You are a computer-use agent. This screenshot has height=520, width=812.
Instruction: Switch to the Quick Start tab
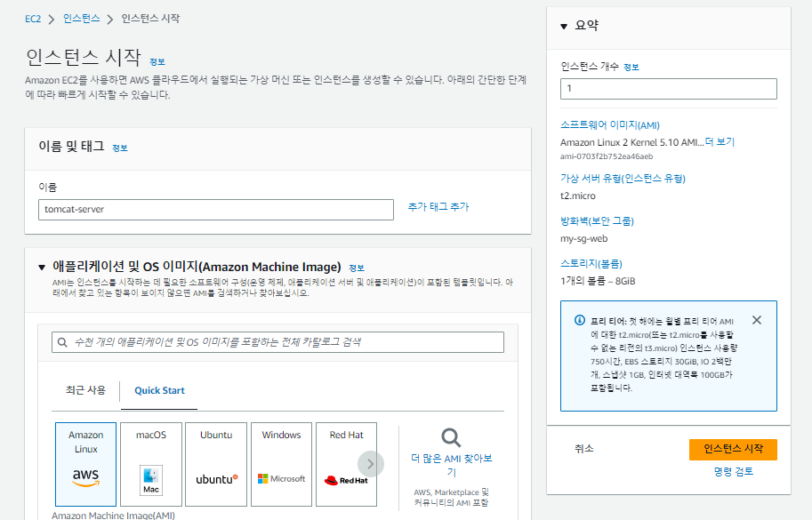[159, 390]
